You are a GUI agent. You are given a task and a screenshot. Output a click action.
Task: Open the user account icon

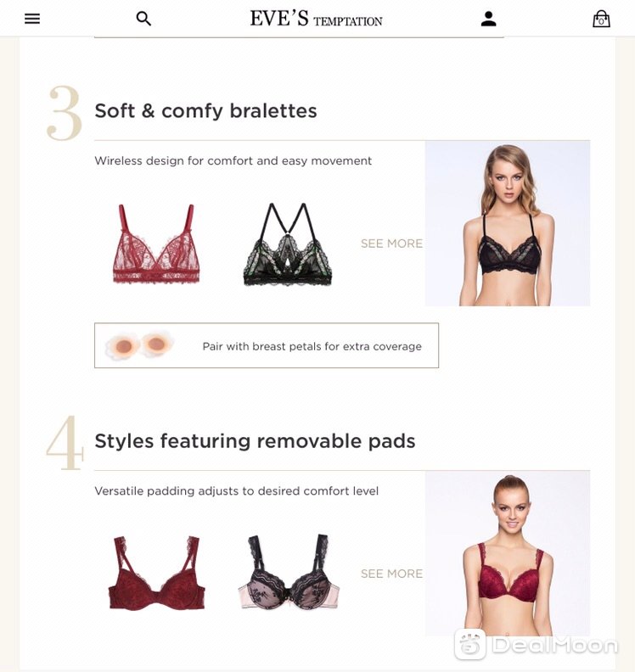(x=488, y=19)
